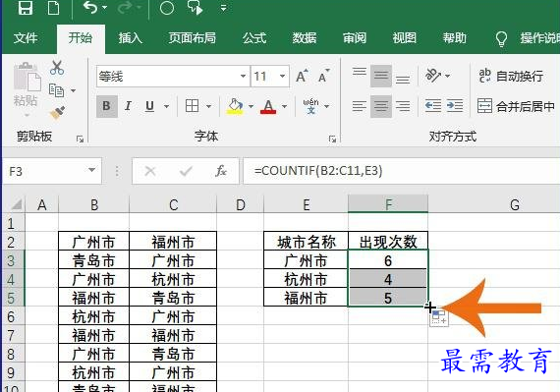Expand the name box dropdown arrow

(x=91, y=170)
